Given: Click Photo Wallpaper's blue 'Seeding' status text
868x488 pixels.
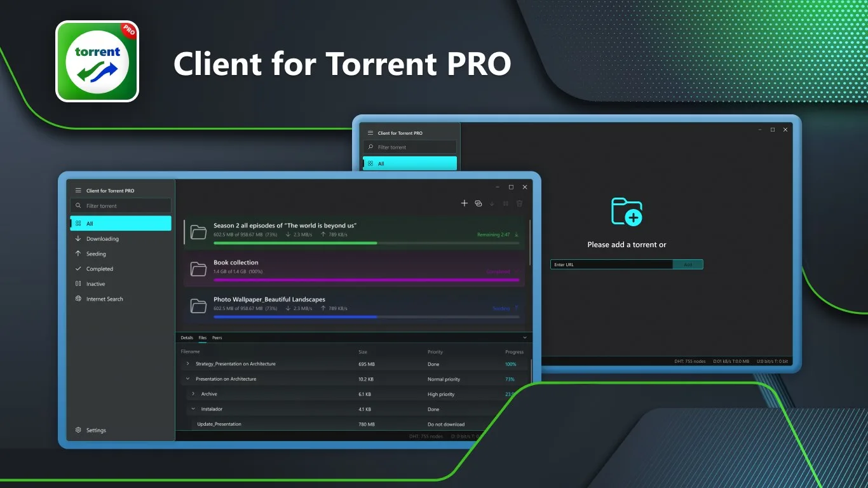Looking at the screenshot, I should (x=501, y=308).
